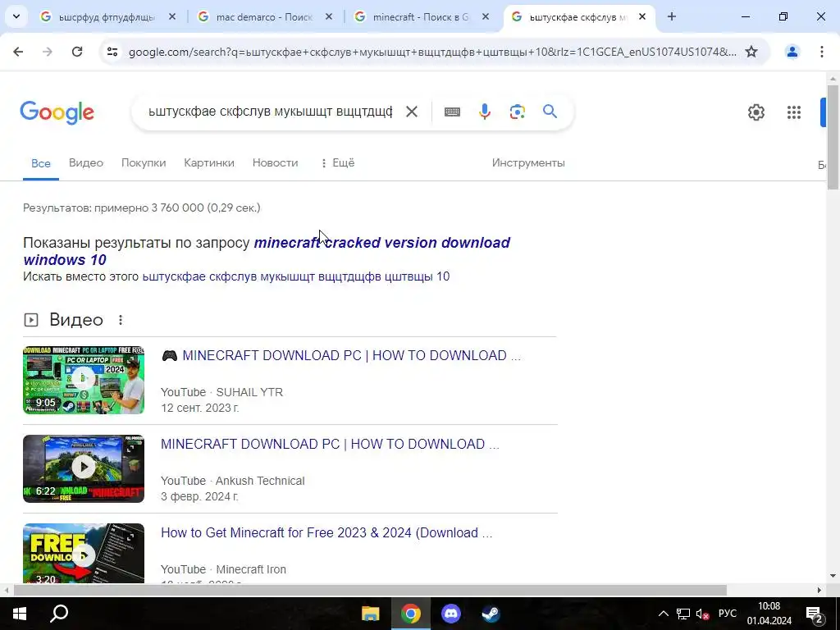Viewport: 840px width, 630px height.
Task: Open the Инструменты search tools
Action: click(x=528, y=163)
